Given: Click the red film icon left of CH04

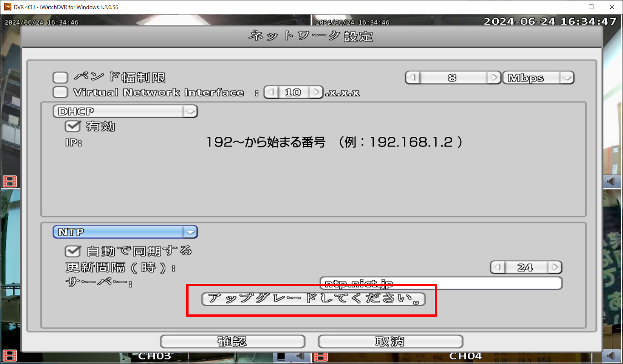Looking at the screenshot, I should tap(322, 356).
